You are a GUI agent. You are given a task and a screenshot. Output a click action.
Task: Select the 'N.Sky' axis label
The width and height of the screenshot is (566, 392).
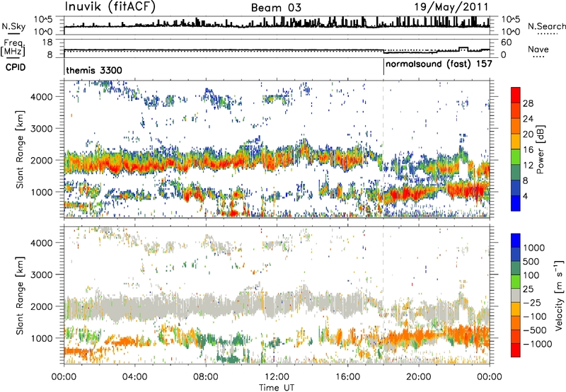click(x=13, y=26)
